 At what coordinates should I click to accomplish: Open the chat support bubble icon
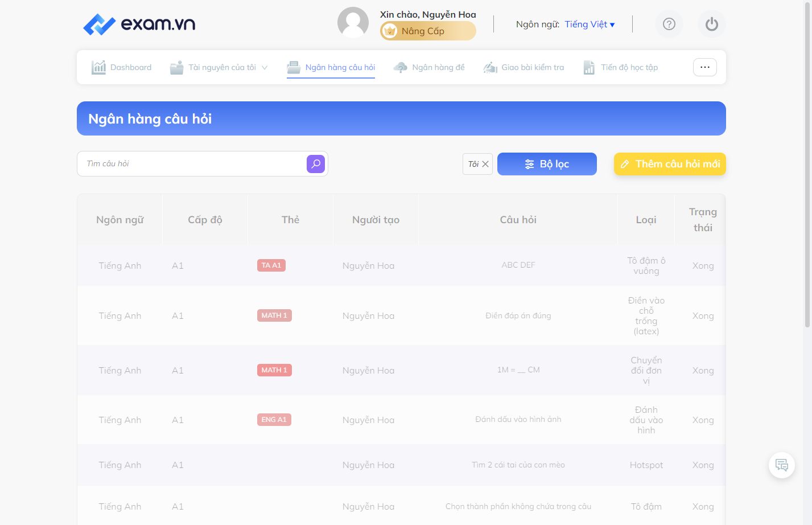[782, 465]
